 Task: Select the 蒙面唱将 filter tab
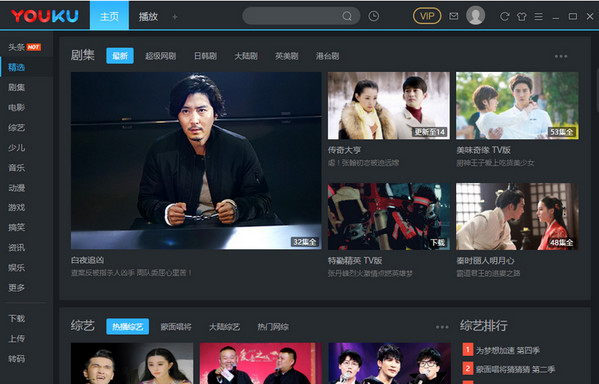(x=176, y=327)
